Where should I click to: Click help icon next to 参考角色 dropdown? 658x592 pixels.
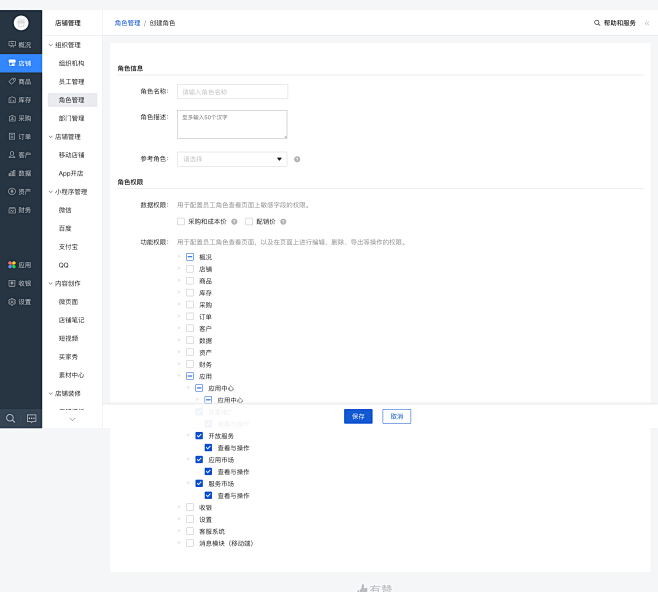click(x=297, y=159)
